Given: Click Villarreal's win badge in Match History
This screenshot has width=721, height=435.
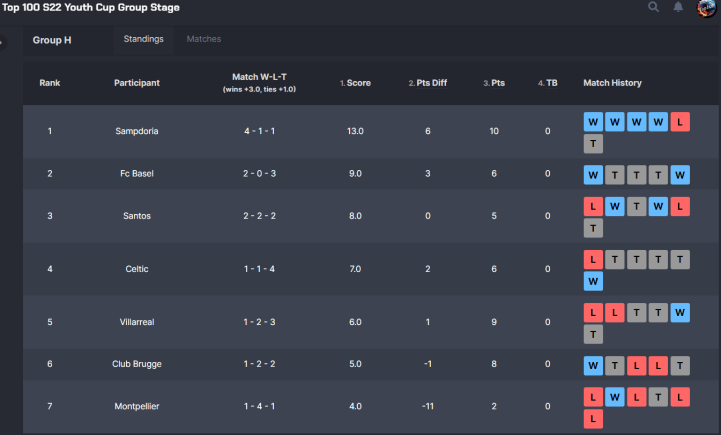Looking at the screenshot, I should 681,312.
